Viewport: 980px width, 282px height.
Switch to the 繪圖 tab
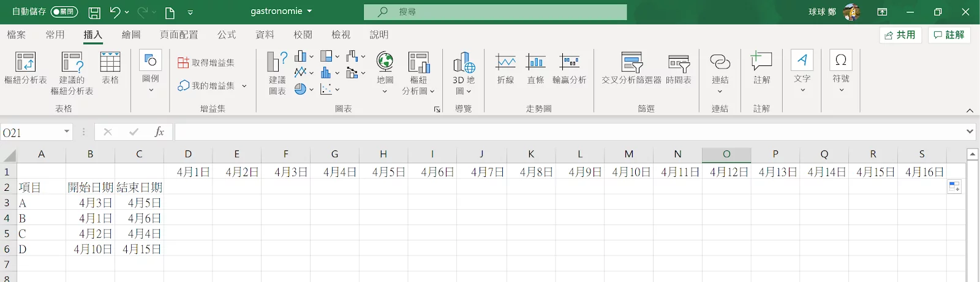pos(131,35)
